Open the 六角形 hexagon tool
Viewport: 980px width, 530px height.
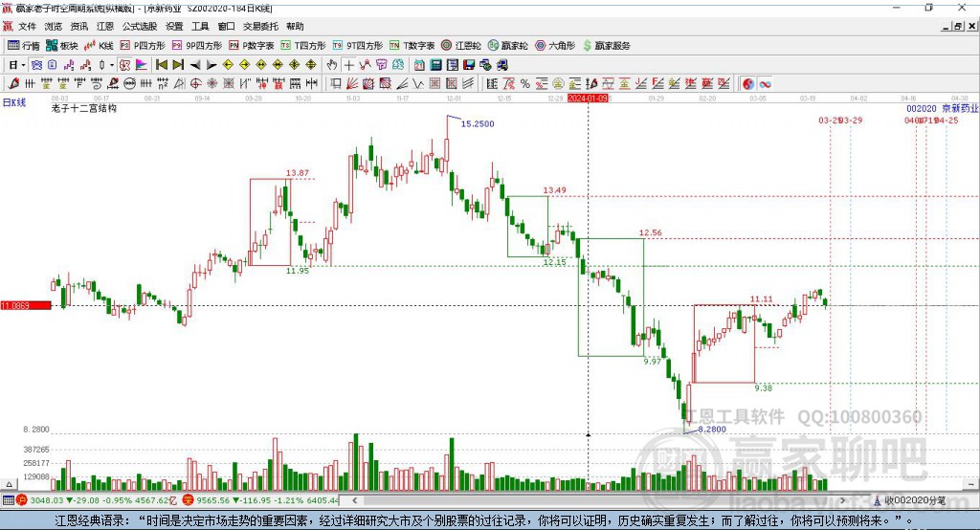click(x=555, y=46)
